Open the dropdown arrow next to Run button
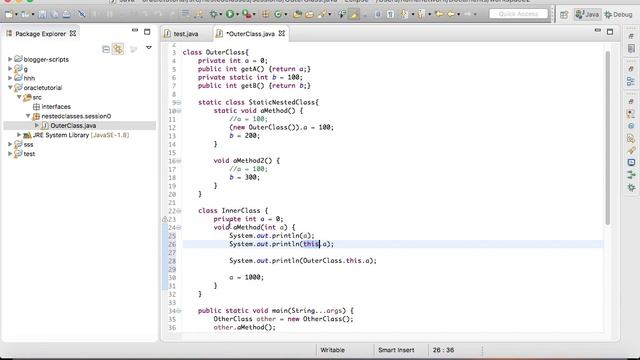640x360 pixels. pos(237,15)
